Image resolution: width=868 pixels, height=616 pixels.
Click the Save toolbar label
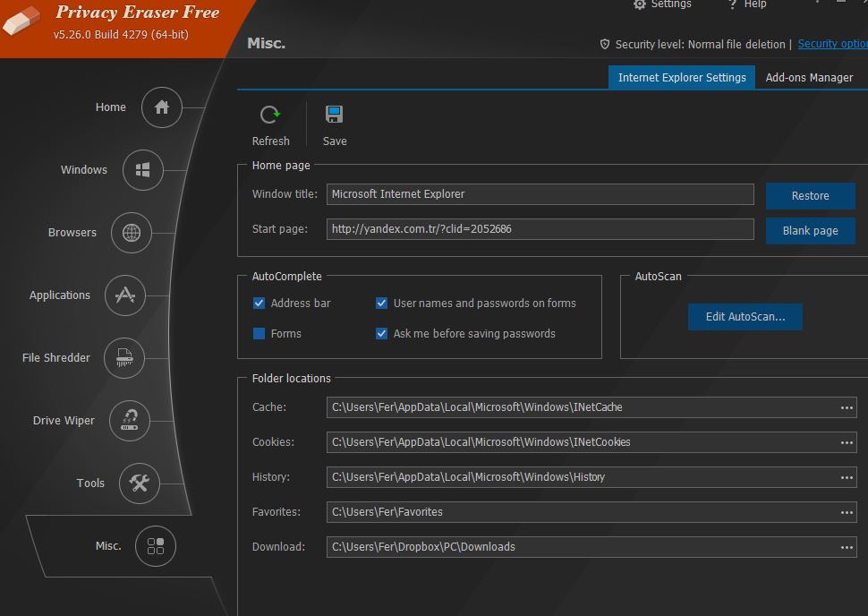point(335,141)
